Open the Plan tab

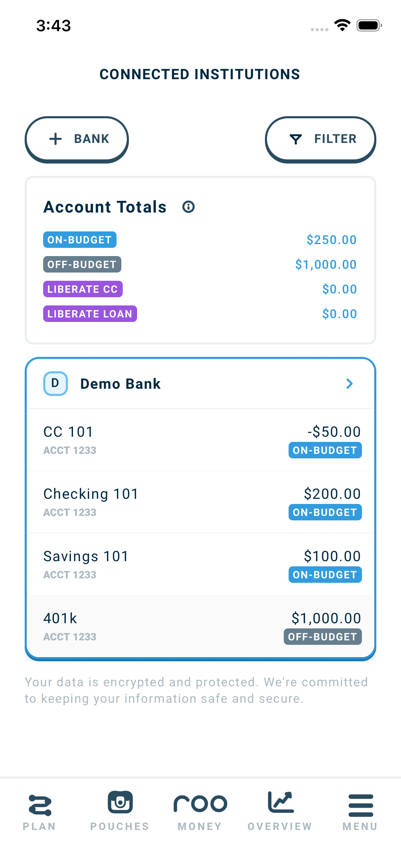pyautogui.click(x=40, y=810)
